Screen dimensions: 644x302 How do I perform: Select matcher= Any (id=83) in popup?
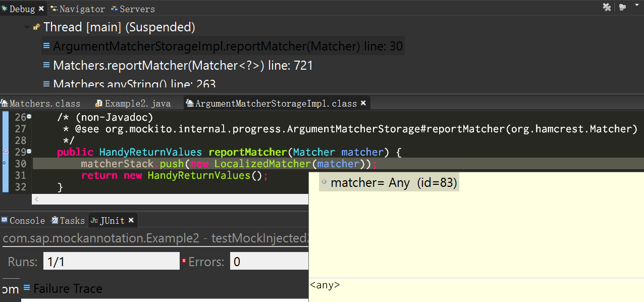pos(389,183)
